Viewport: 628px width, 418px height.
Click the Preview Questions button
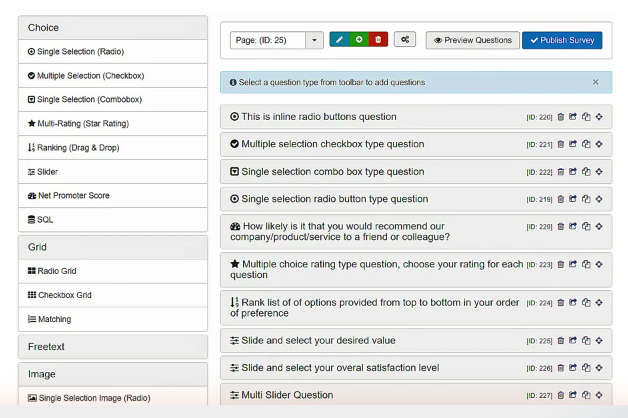pos(473,40)
